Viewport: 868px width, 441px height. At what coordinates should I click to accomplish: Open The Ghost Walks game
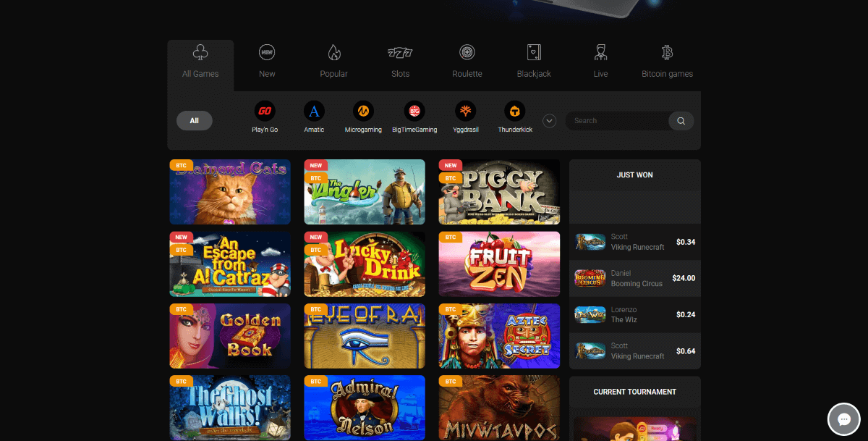230,408
